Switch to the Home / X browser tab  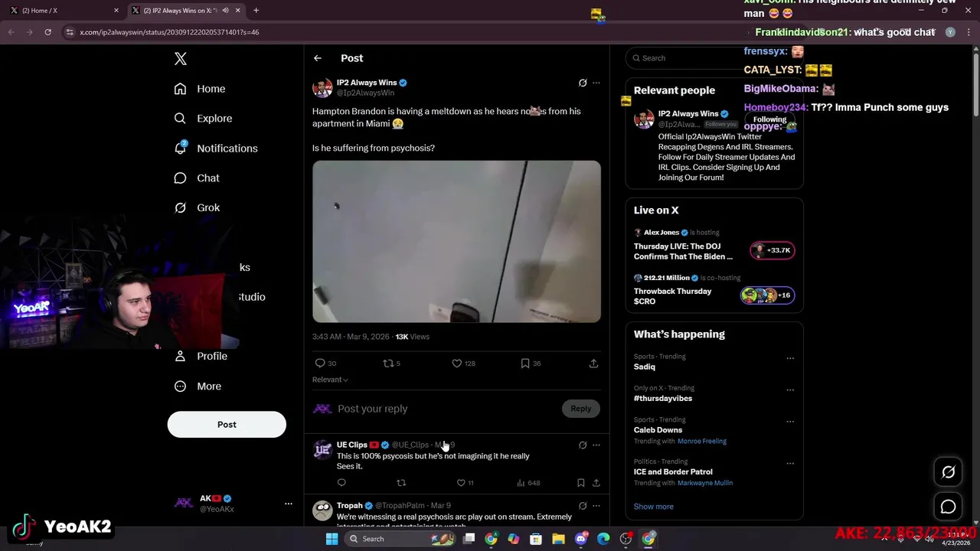coord(64,11)
